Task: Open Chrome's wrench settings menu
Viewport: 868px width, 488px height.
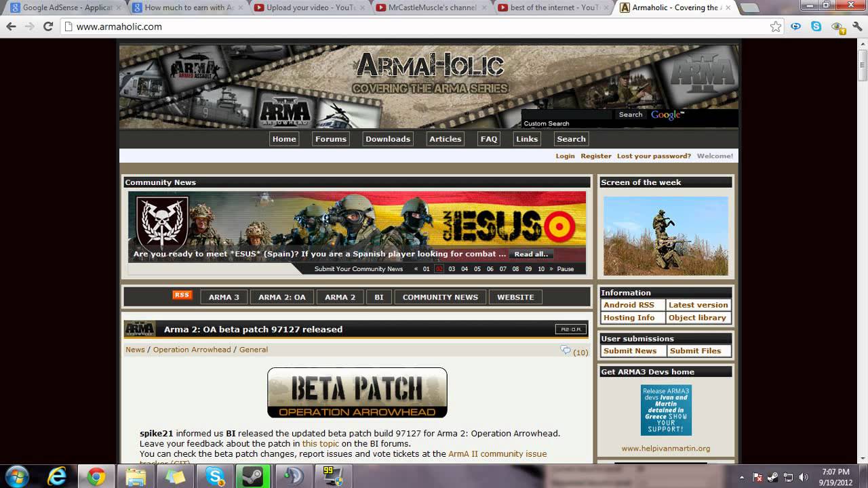Action: pos(857,26)
